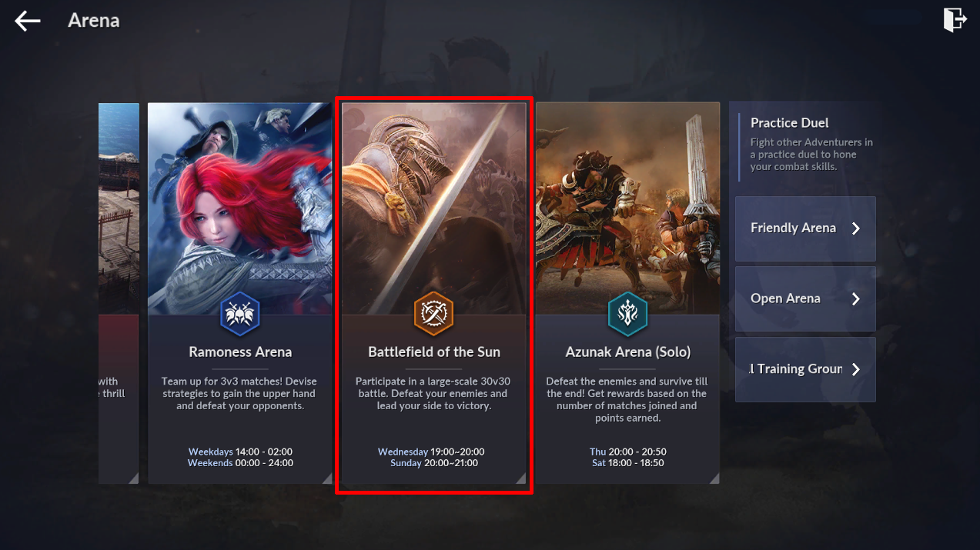
Task: Expand the Battlefield of the Sun corner triangle
Action: tap(520, 478)
